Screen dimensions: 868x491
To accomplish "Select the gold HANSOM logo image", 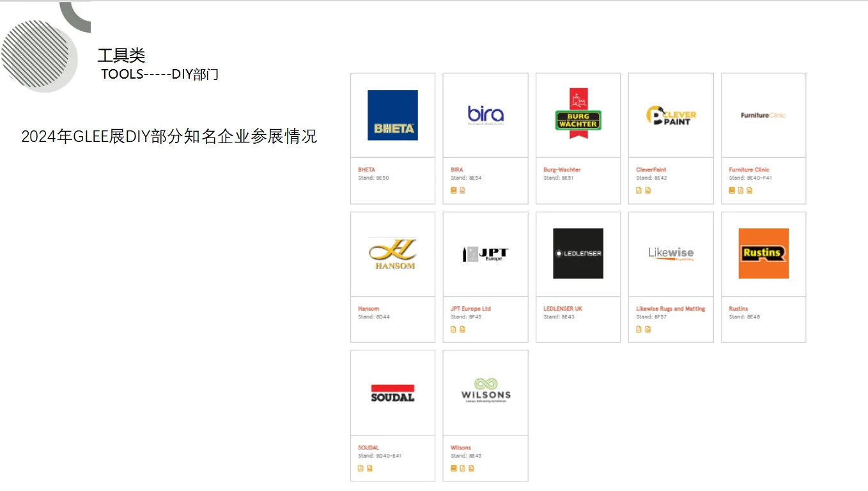I will 392,254.
